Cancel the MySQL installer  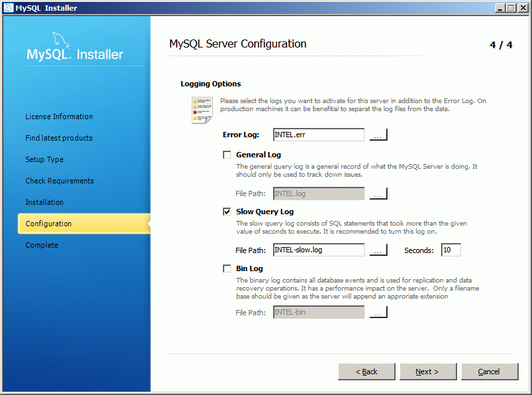(490, 372)
